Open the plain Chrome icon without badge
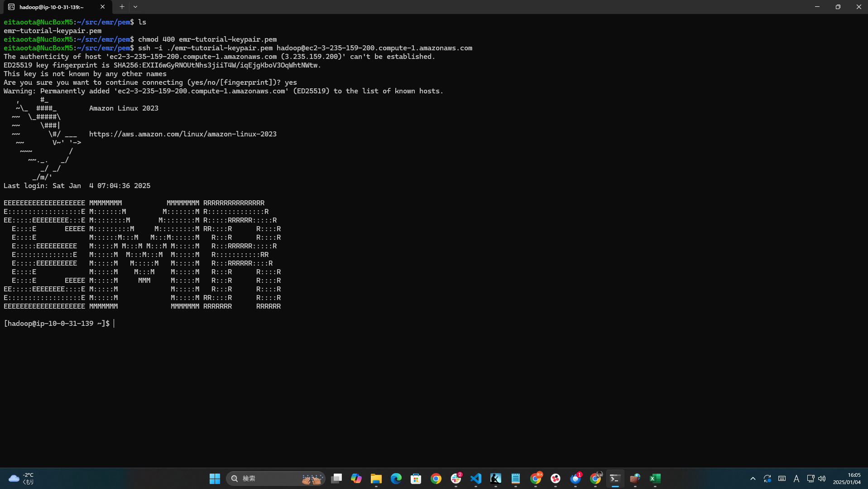This screenshot has width=868, height=489. (436, 479)
